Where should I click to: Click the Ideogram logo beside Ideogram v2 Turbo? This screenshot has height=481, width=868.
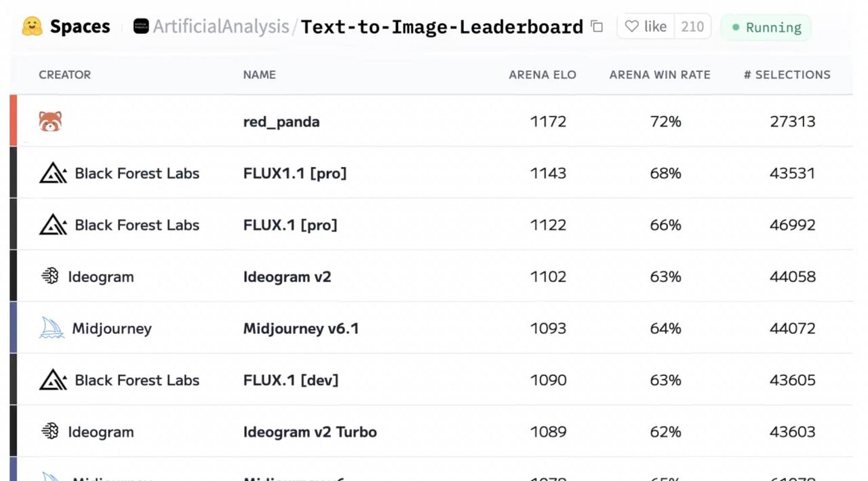coord(50,431)
